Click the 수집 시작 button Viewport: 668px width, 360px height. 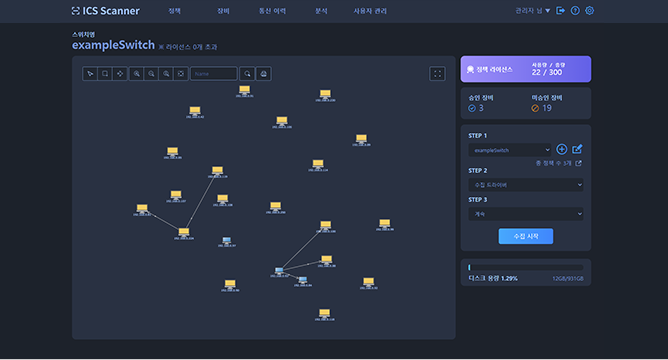click(x=526, y=236)
